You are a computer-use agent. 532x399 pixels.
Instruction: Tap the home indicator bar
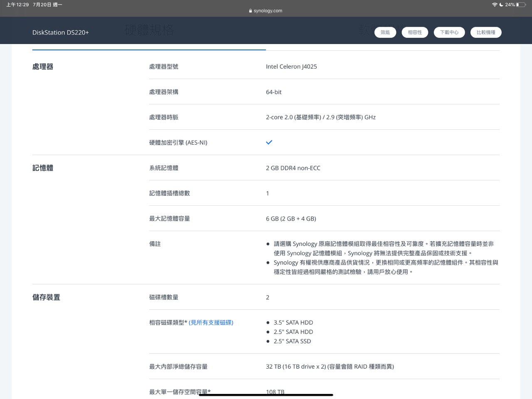(266, 395)
